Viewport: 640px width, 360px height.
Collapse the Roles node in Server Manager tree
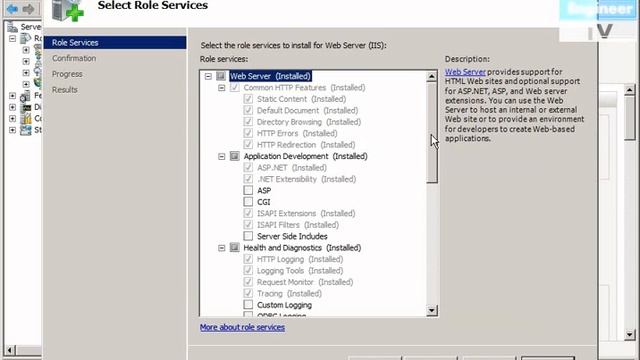[x=12, y=38]
